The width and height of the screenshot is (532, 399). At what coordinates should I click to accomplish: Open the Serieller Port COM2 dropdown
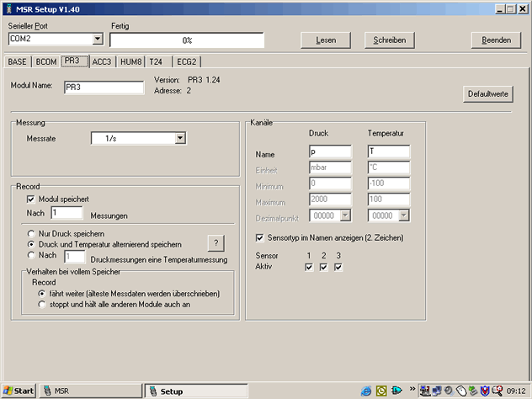click(98, 39)
